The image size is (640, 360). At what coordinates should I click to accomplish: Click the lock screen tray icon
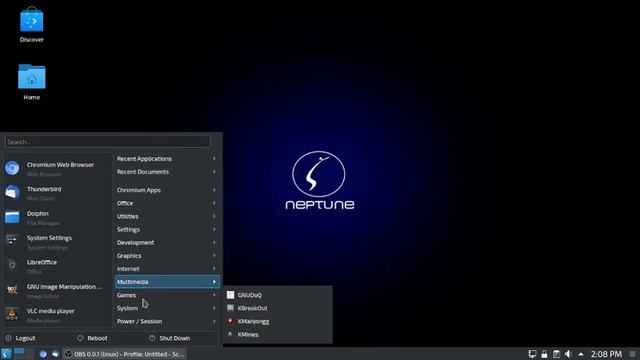[x=544, y=354]
